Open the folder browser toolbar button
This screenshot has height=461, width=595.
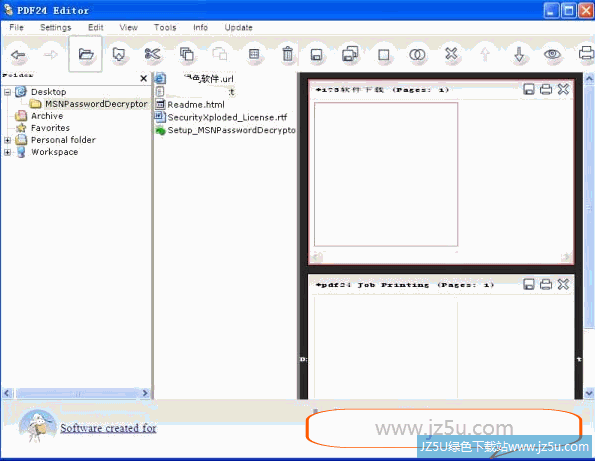[x=86, y=54]
